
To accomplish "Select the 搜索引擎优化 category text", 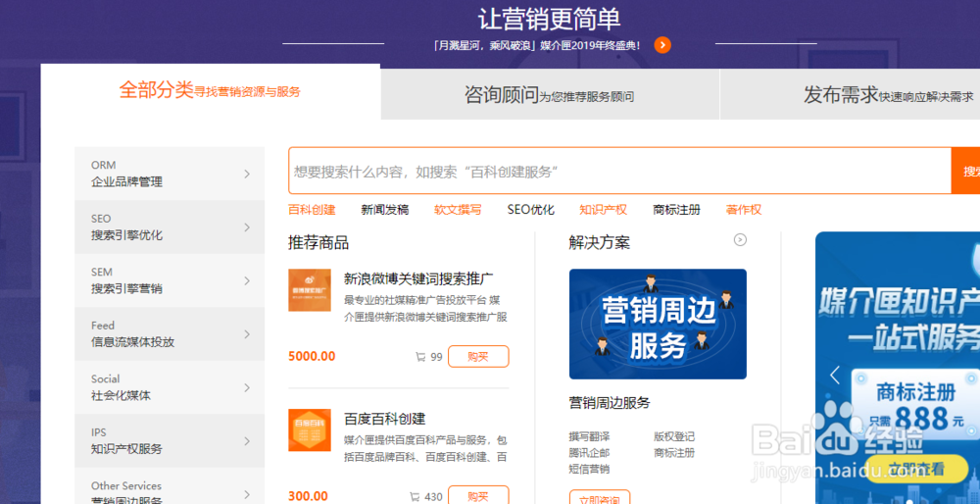I will click(x=126, y=235).
